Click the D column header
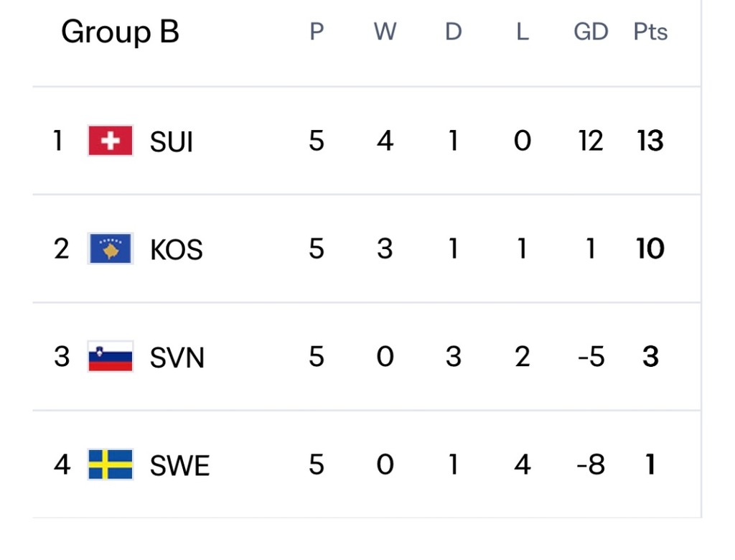This screenshot has width=735, height=560. (x=453, y=32)
